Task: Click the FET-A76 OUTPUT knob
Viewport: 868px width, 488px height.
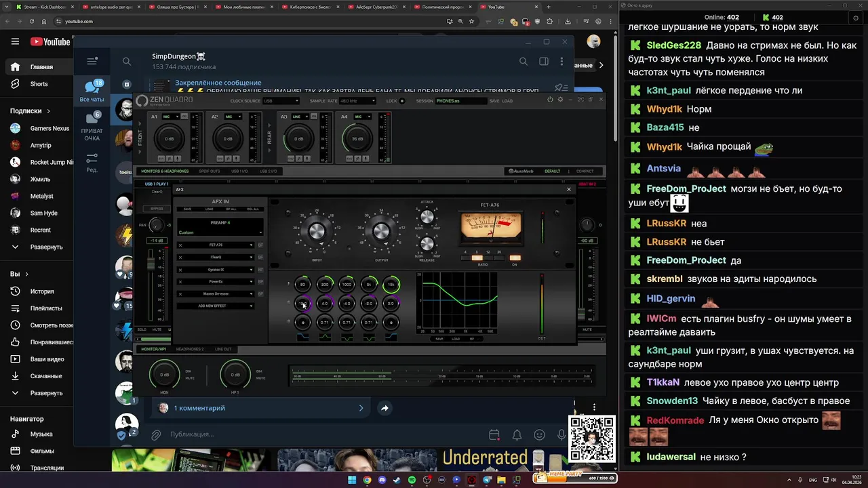Action: click(x=381, y=231)
